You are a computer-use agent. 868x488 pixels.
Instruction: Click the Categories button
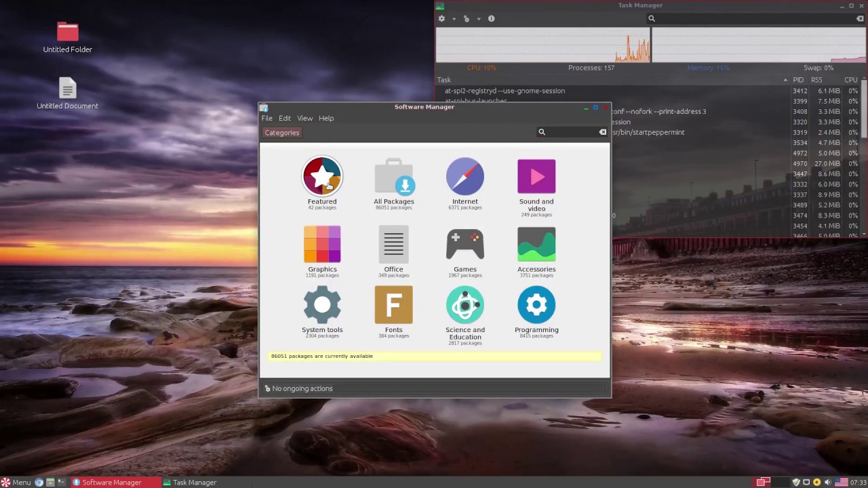[x=281, y=132]
